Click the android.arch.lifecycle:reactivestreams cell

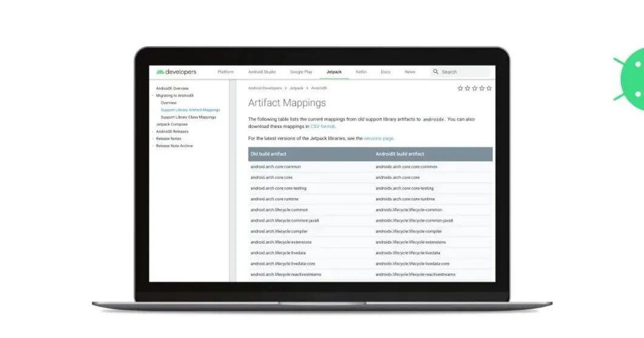click(286, 274)
